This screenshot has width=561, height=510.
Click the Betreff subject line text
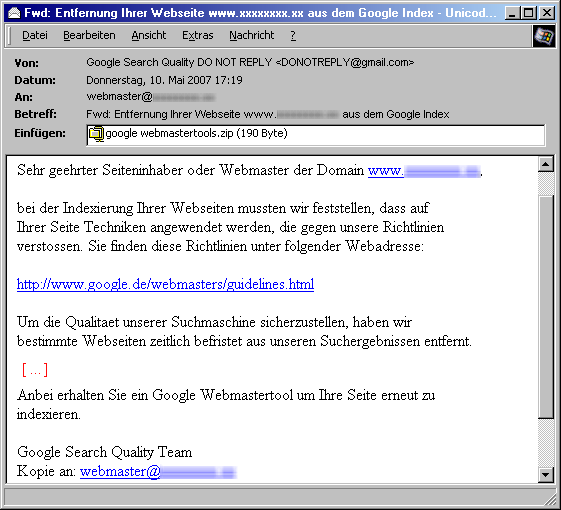[268, 114]
